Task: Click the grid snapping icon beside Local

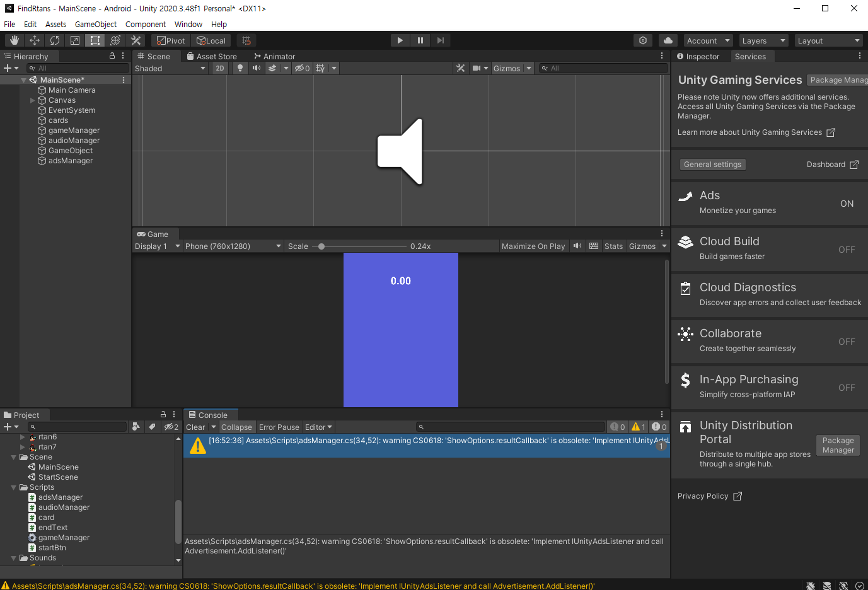Action: pyautogui.click(x=246, y=40)
